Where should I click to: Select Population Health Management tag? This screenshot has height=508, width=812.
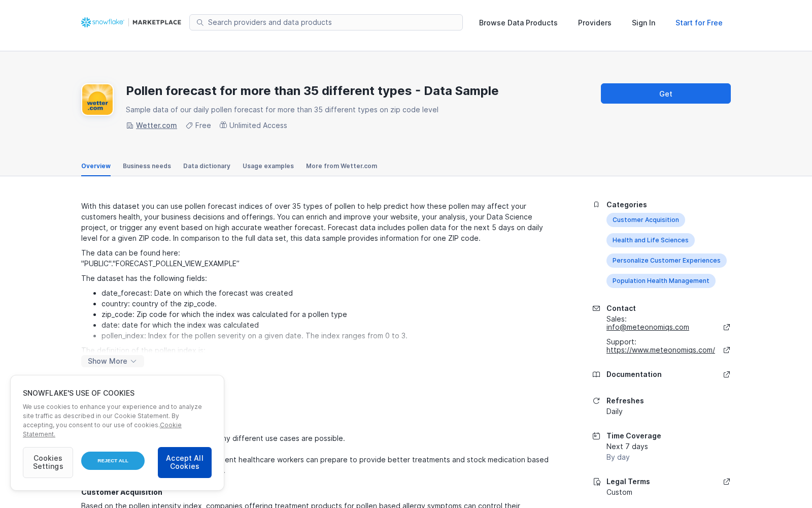[x=661, y=281]
